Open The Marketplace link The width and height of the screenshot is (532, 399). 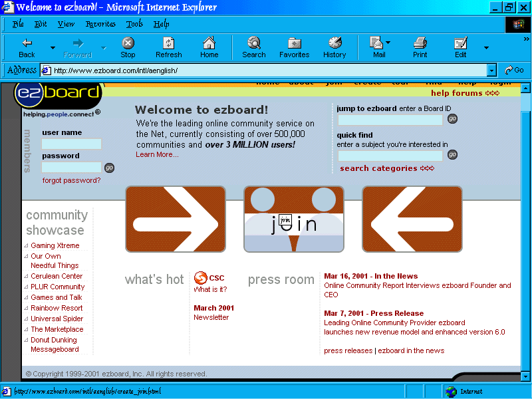pos(57,329)
